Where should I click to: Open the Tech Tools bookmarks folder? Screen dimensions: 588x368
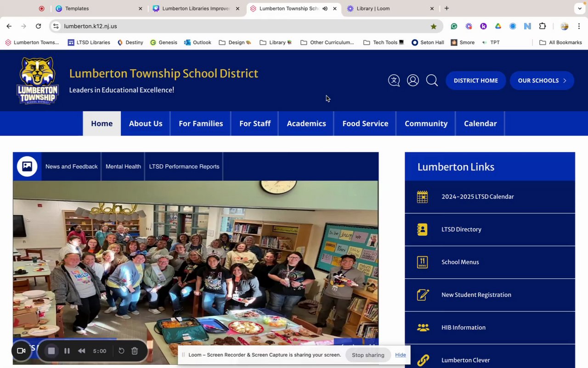pos(384,42)
